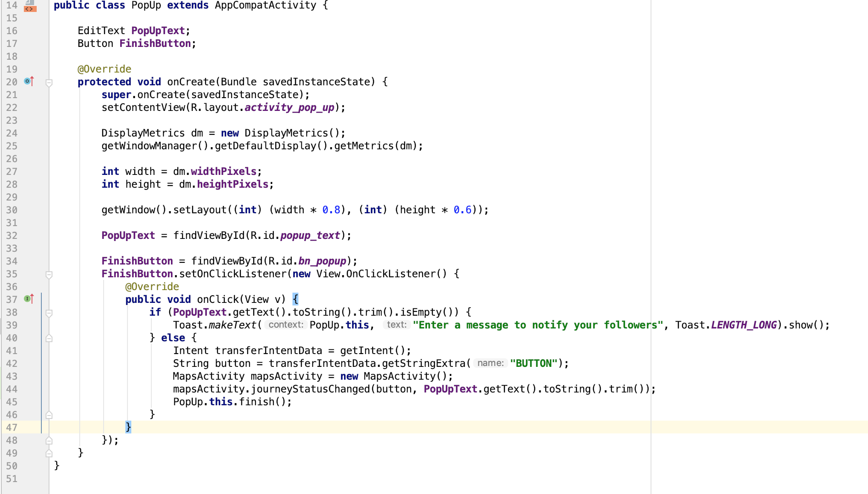
Task: Click activity_pop_up layout reference
Action: point(289,108)
